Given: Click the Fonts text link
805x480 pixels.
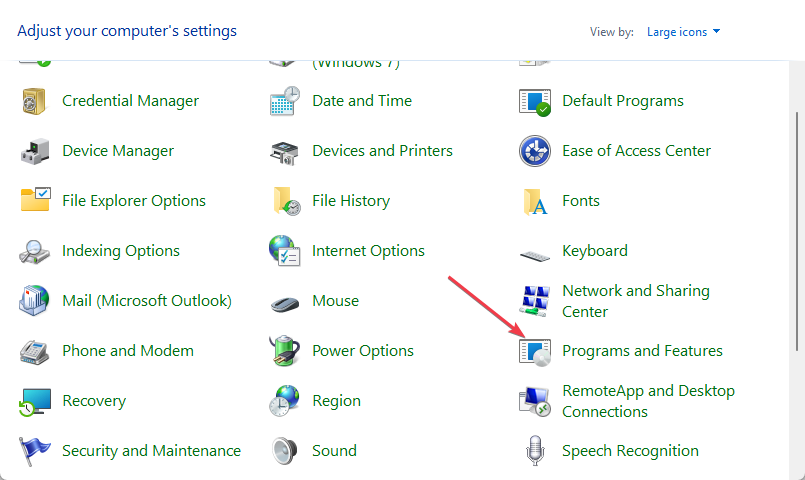Looking at the screenshot, I should coord(581,201).
